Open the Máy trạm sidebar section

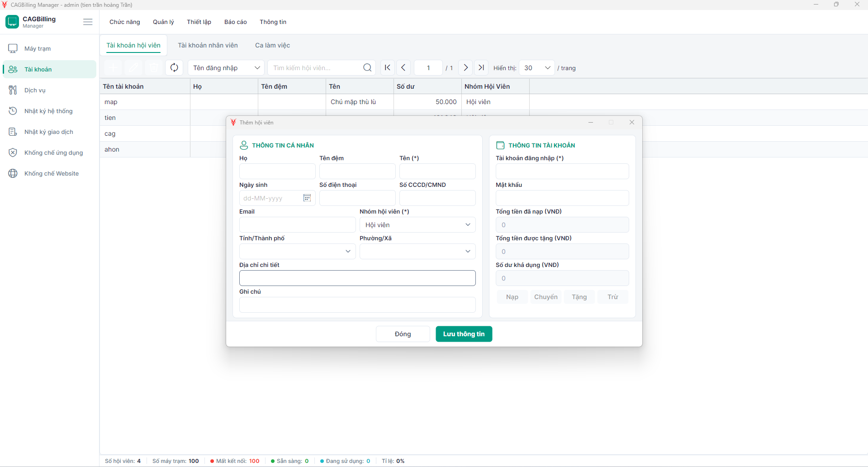(49, 48)
